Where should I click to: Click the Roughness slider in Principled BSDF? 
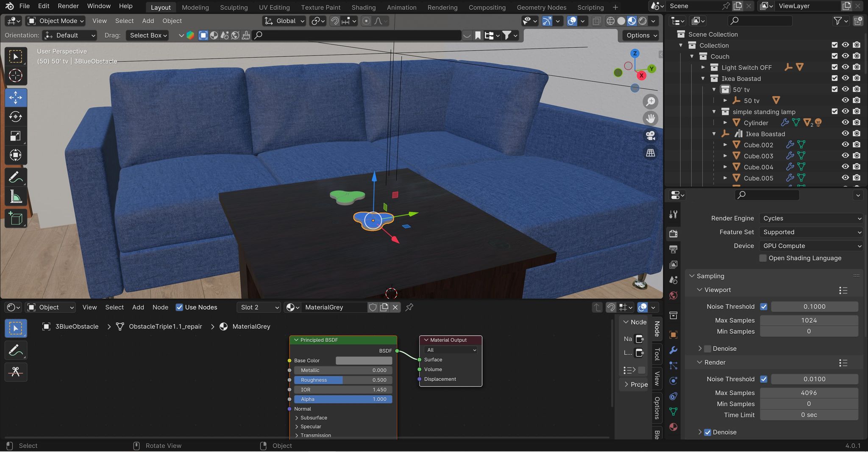point(343,380)
